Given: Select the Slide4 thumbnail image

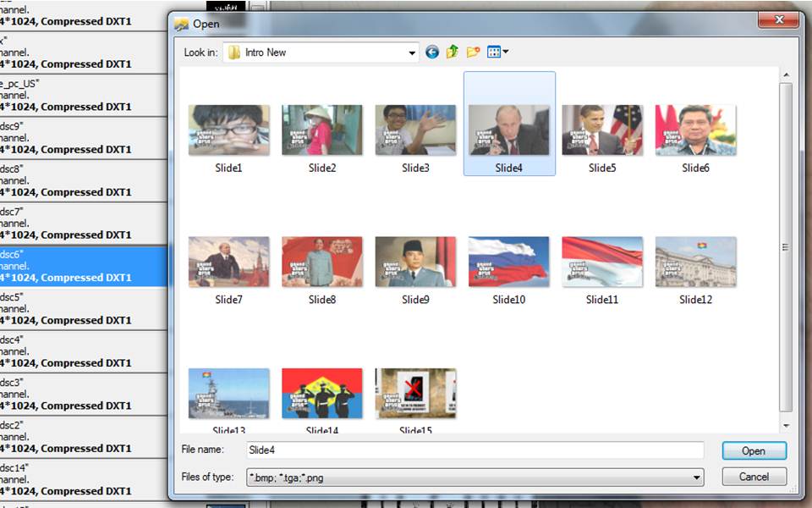Looking at the screenshot, I should click(509, 130).
